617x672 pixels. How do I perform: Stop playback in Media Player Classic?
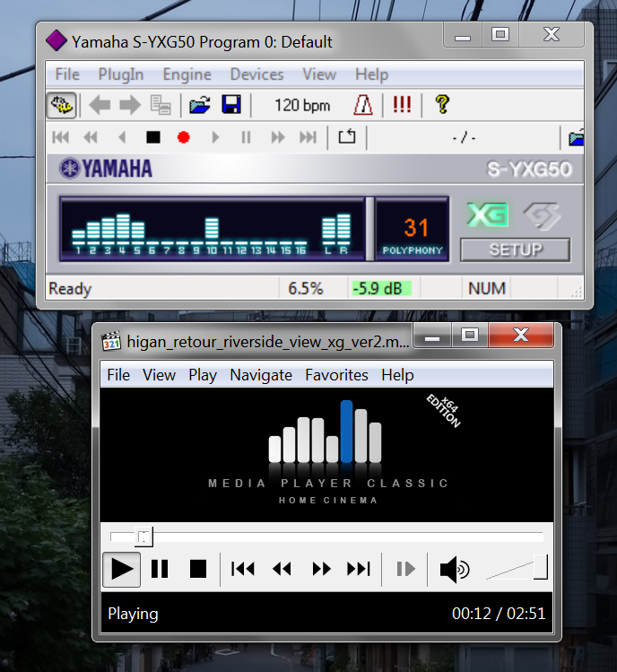tap(198, 569)
